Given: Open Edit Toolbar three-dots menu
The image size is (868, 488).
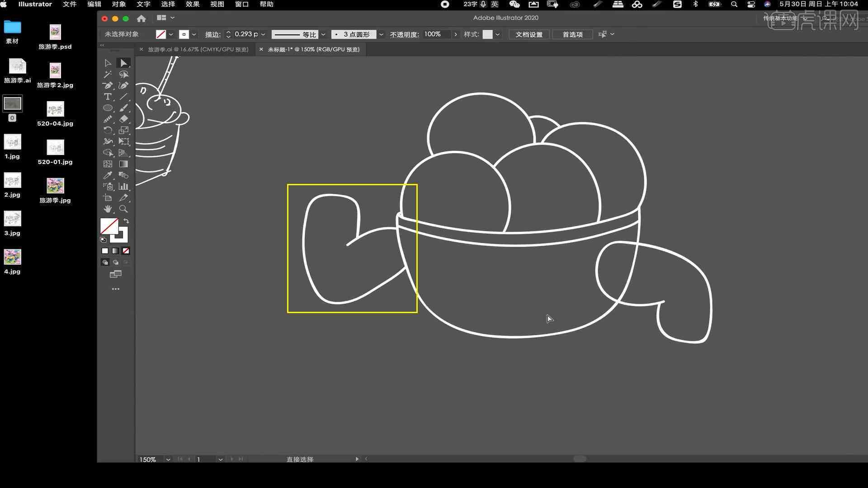Looking at the screenshot, I should click(115, 289).
